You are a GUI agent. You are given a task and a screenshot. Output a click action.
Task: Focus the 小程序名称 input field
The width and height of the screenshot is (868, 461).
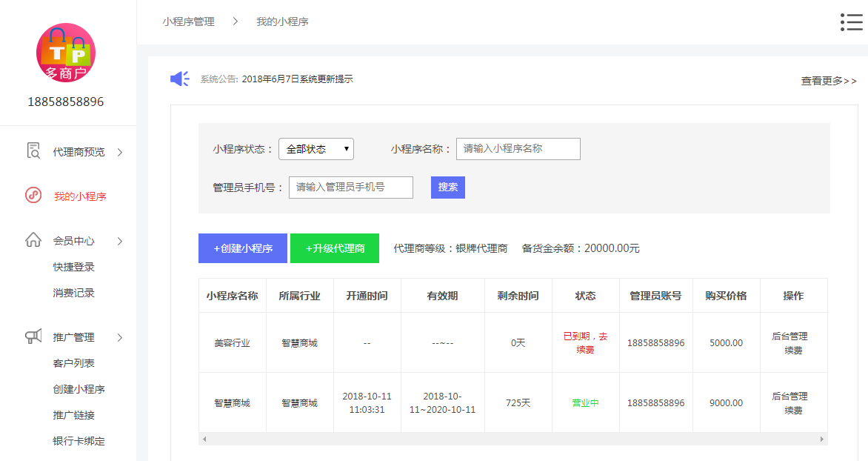(518, 149)
